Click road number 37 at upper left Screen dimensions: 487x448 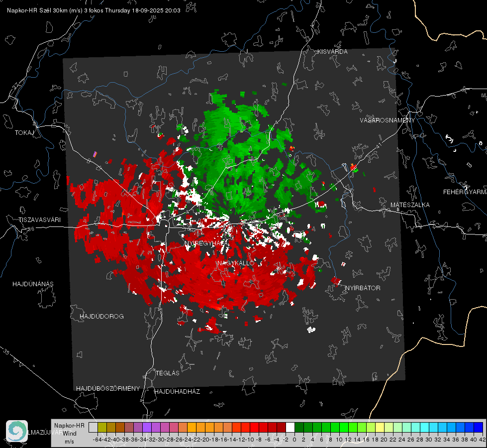pos(16,86)
